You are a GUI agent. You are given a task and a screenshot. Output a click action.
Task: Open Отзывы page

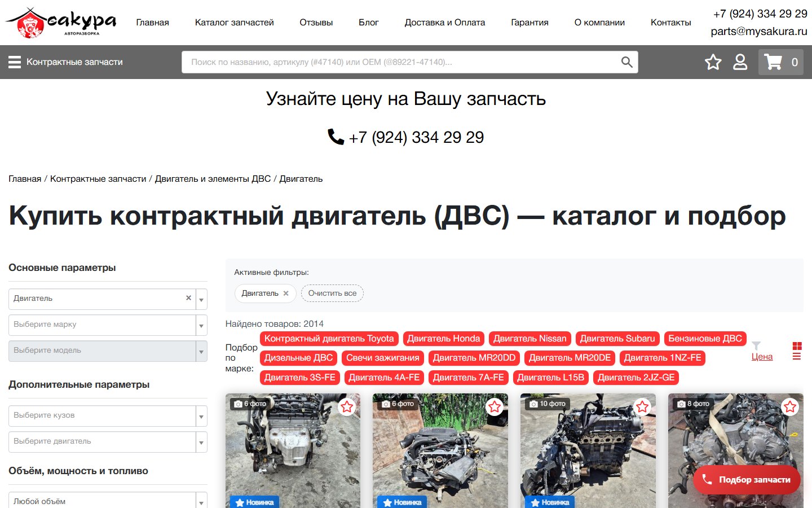(316, 23)
